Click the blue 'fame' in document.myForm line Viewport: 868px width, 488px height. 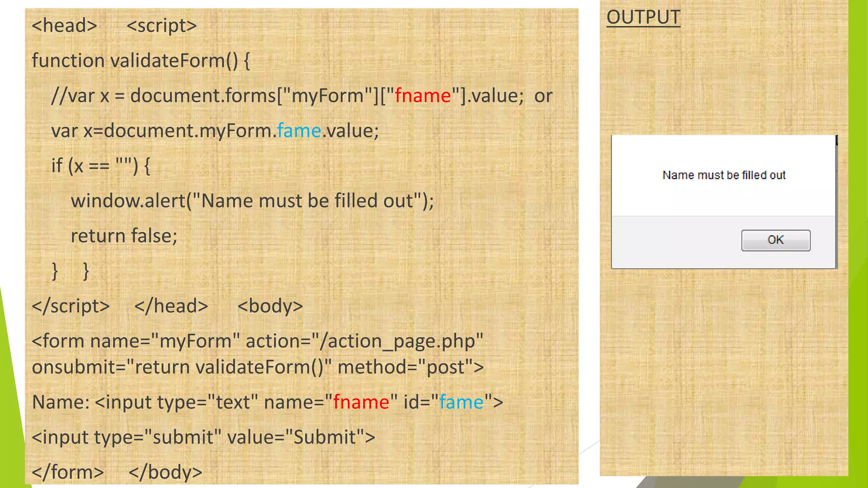(x=299, y=130)
